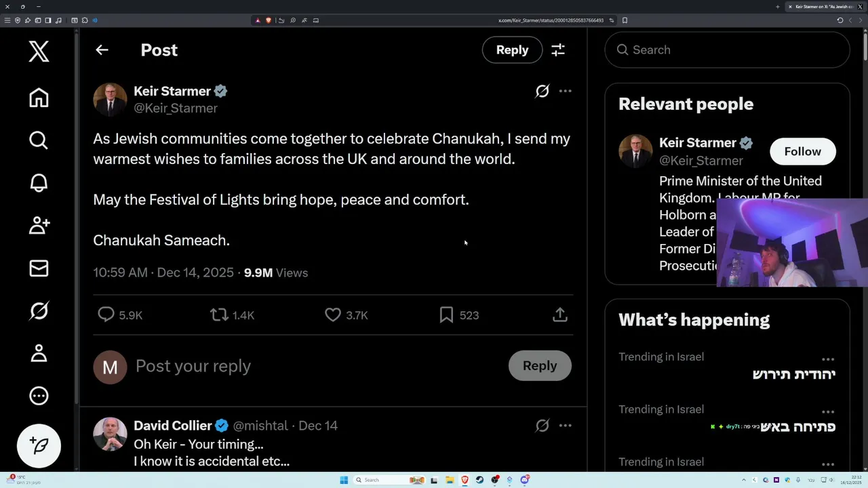The image size is (868, 488).
Task: Open the Profile item in sidebar
Action: (x=39, y=353)
